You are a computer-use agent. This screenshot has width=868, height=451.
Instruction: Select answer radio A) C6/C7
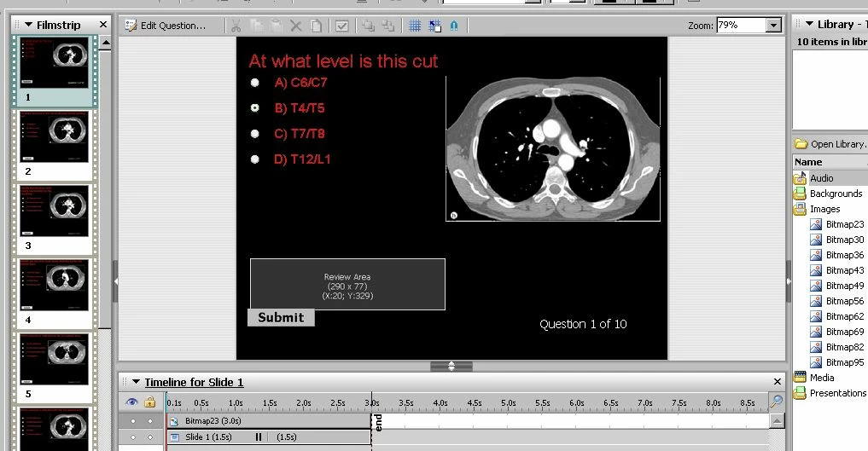click(254, 83)
